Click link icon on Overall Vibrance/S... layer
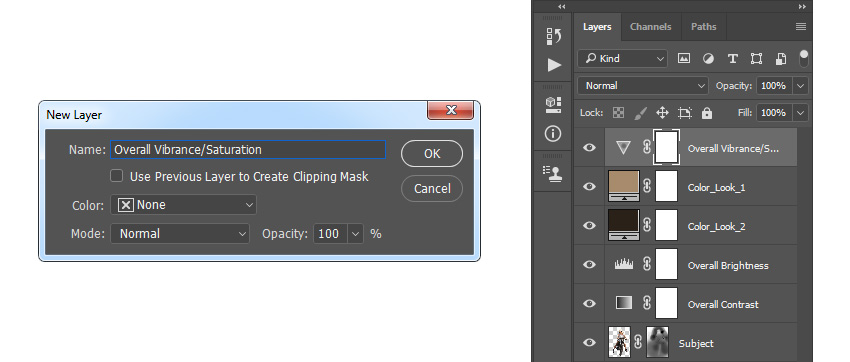 tap(646, 147)
